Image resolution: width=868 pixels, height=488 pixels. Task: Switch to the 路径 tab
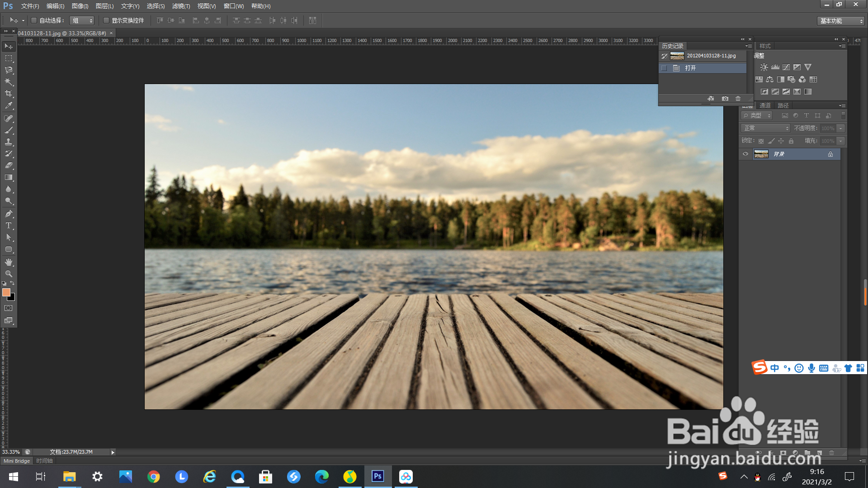783,106
